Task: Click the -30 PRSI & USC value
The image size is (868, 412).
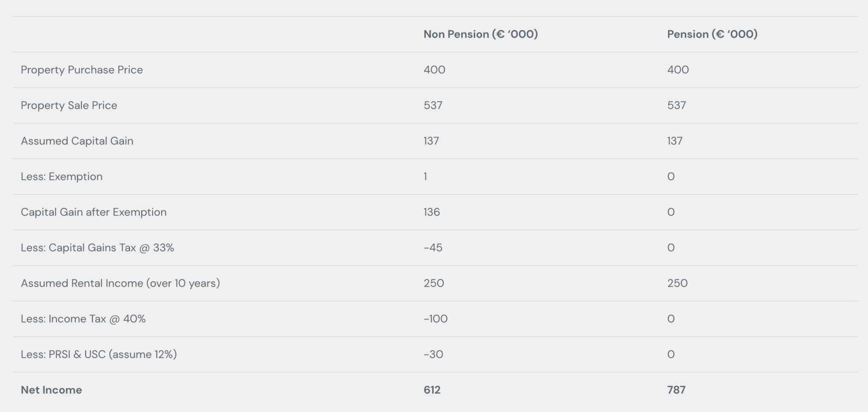Action: click(434, 354)
